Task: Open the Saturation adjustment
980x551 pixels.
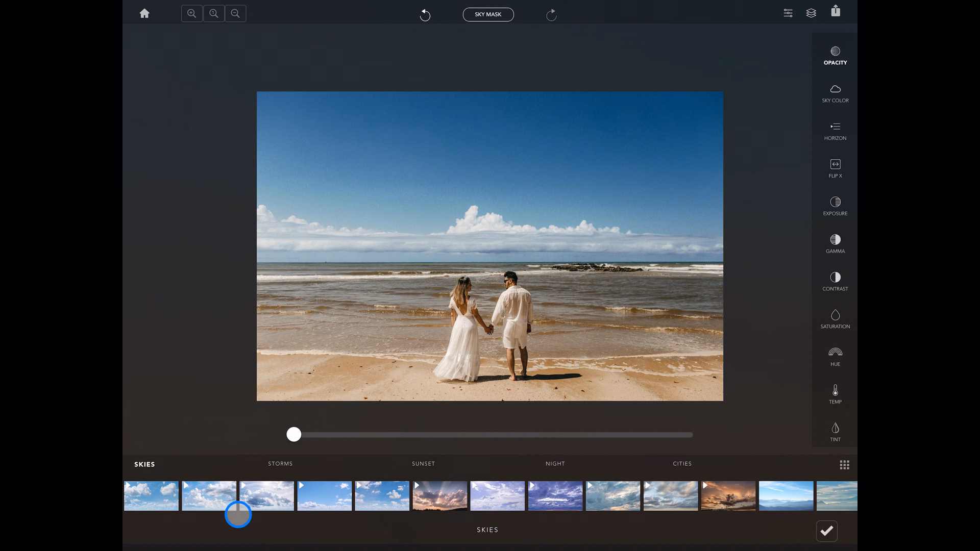Action: pyautogui.click(x=835, y=320)
